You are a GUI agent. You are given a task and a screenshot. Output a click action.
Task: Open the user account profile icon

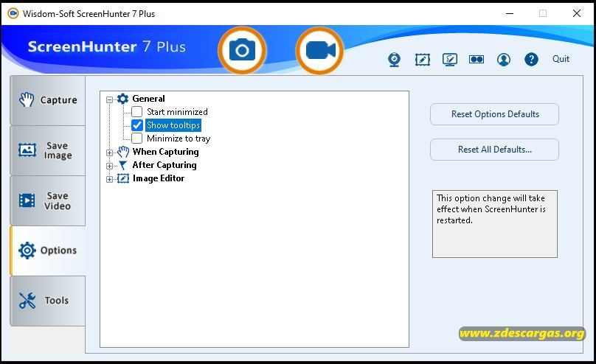point(504,60)
